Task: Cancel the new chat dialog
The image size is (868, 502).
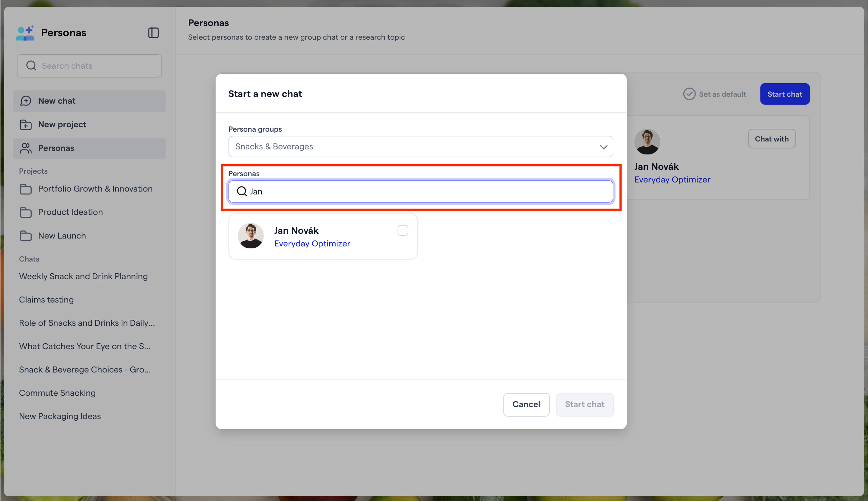Action: pyautogui.click(x=526, y=404)
